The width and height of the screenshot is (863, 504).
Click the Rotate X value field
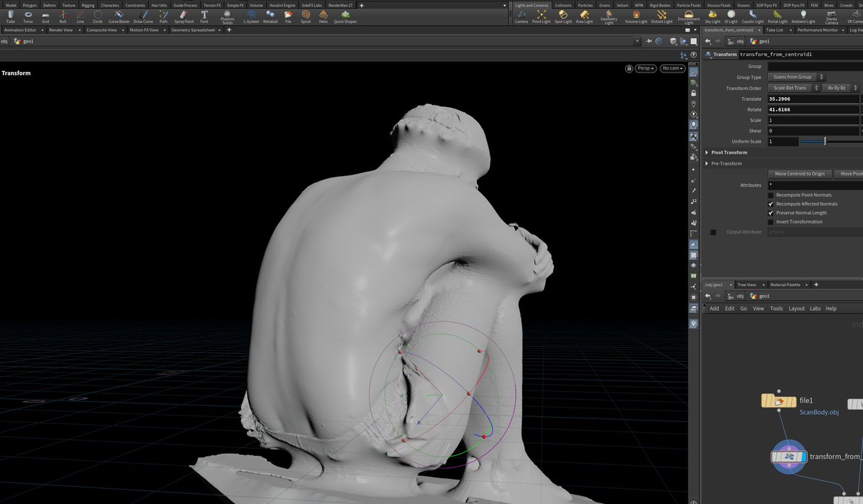coord(813,109)
